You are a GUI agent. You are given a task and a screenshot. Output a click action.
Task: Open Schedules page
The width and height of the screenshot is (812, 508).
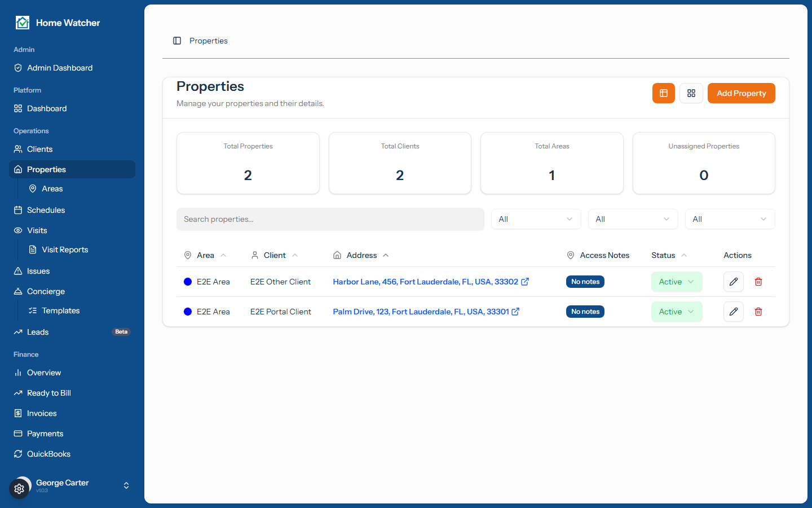72,210
